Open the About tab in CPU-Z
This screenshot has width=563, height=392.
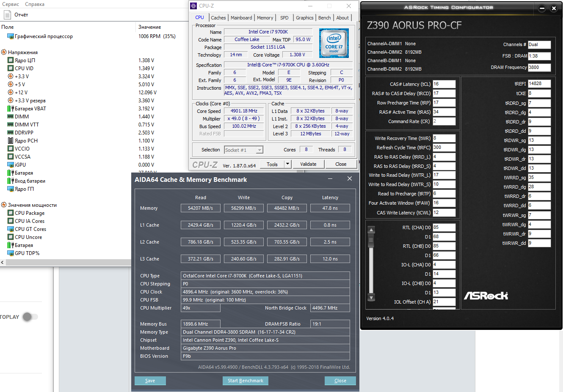click(x=343, y=18)
